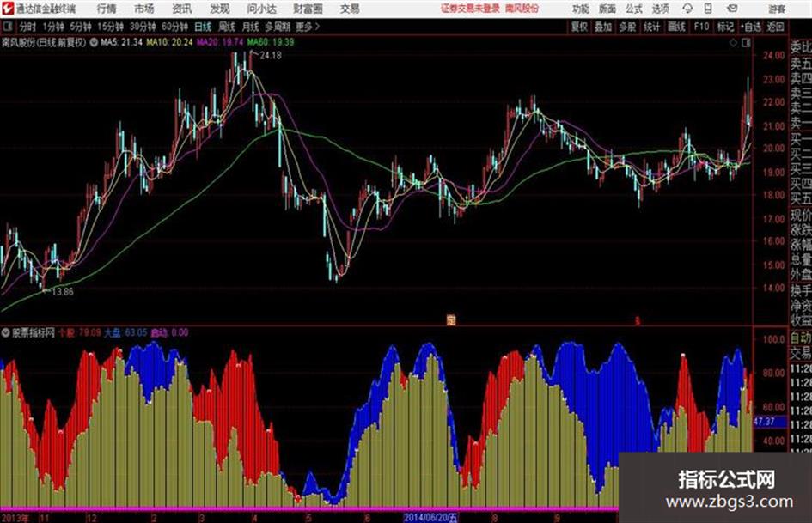Click the 返回 button

[x=775, y=27]
